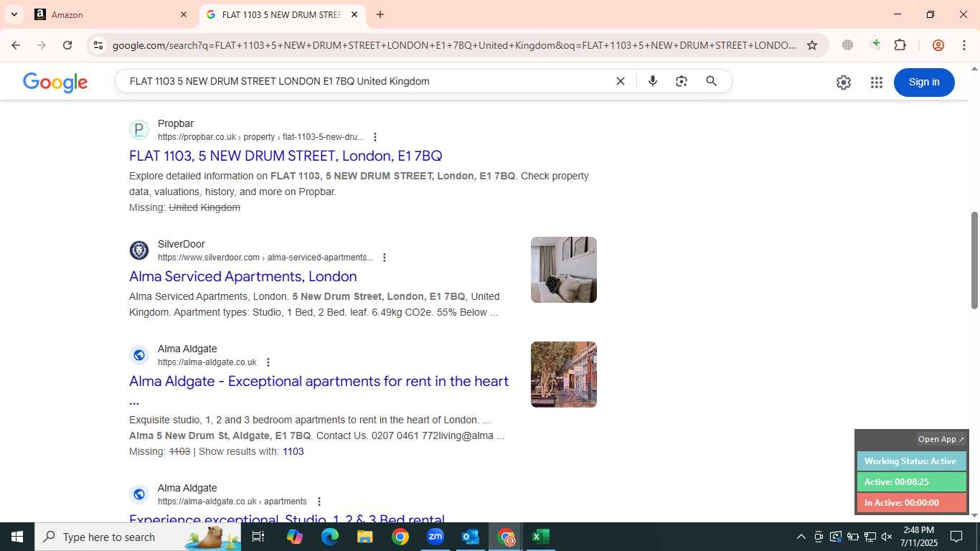The height and width of the screenshot is (551, 980).
Task: Open the Chrome profile avatar
Action: click(938, 45)
